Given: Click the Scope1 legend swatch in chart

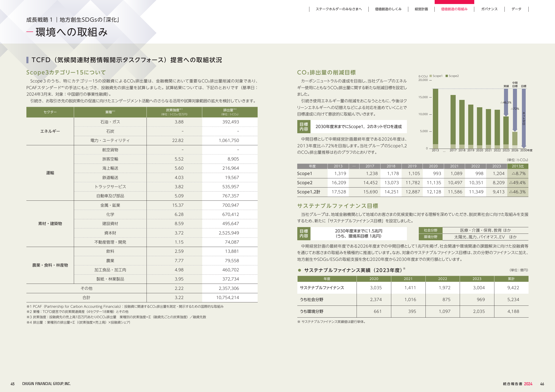Looking at the screenshot, I should pos(431,76).
